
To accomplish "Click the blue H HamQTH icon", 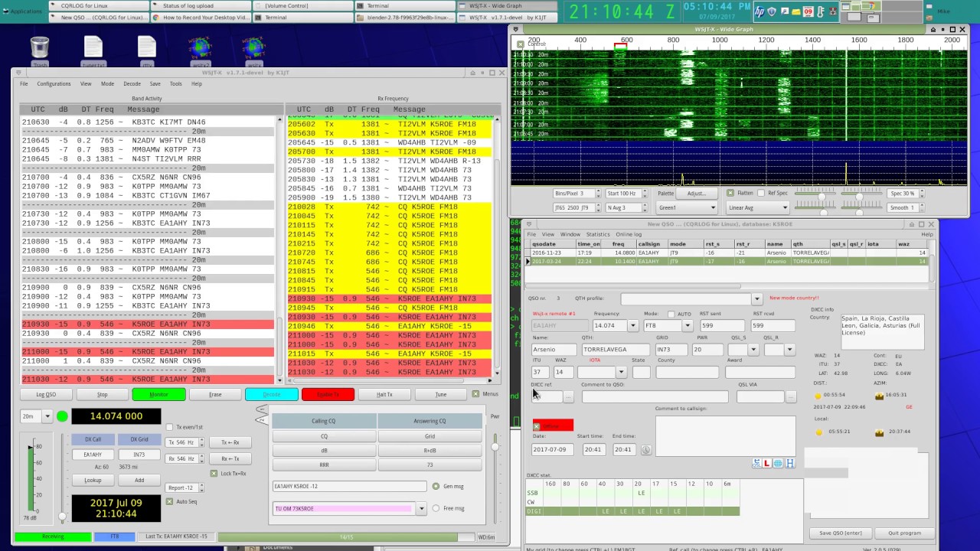I will 789,463.
